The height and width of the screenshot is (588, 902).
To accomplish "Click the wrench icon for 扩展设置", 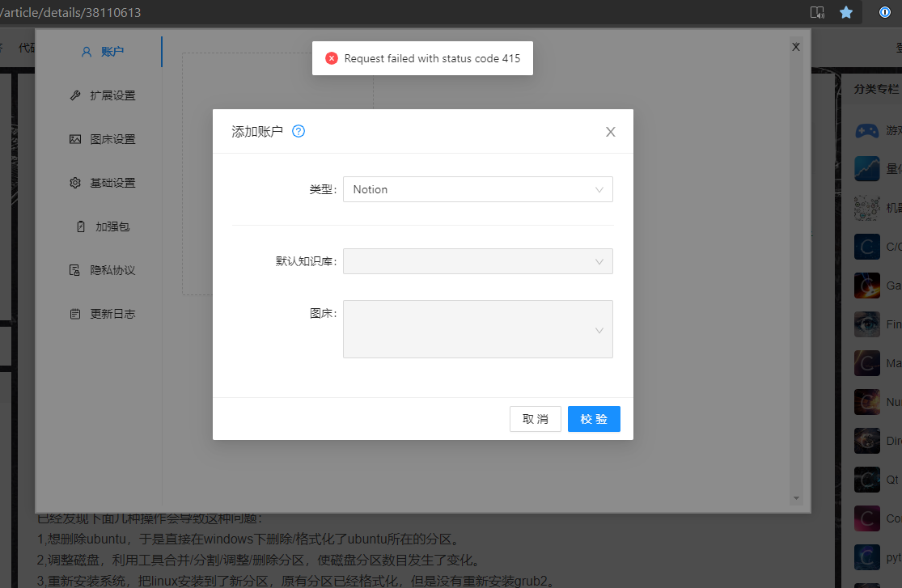I will [x=74, y=95].
